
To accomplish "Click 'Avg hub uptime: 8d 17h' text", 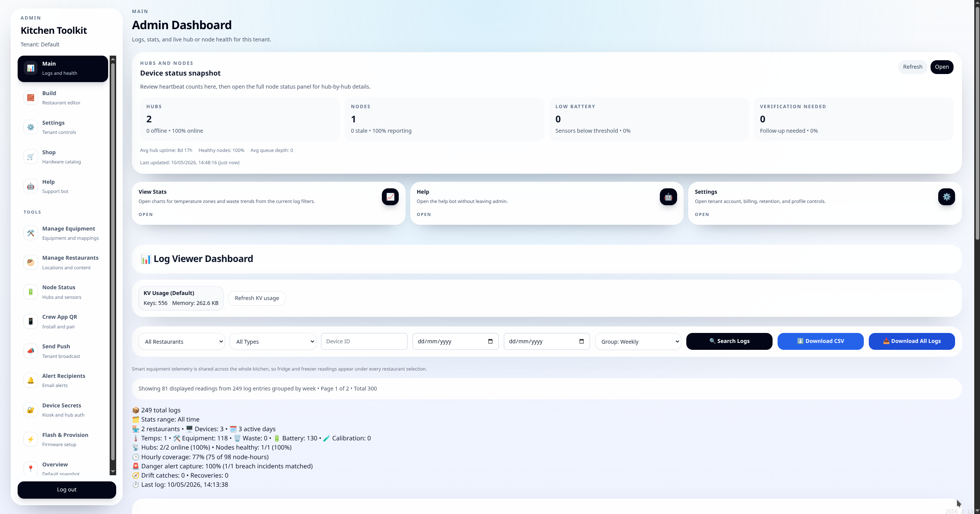I will (x=166, y=150).
